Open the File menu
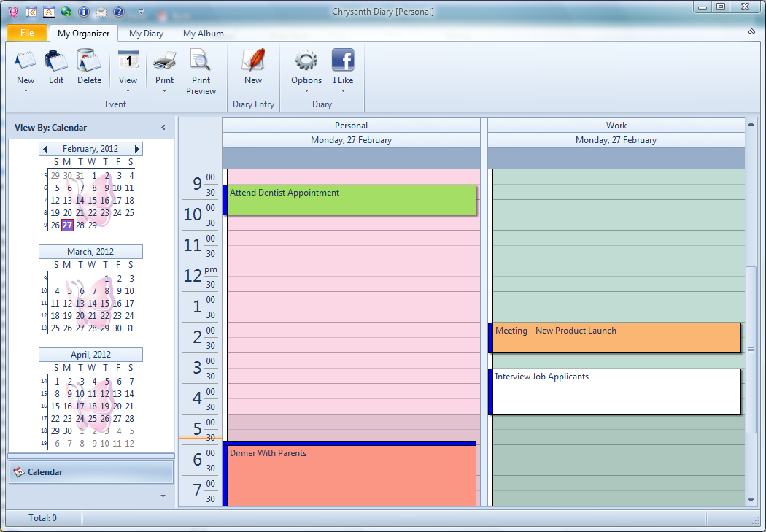This screenshot has width=766, height=532. point(27,33)
